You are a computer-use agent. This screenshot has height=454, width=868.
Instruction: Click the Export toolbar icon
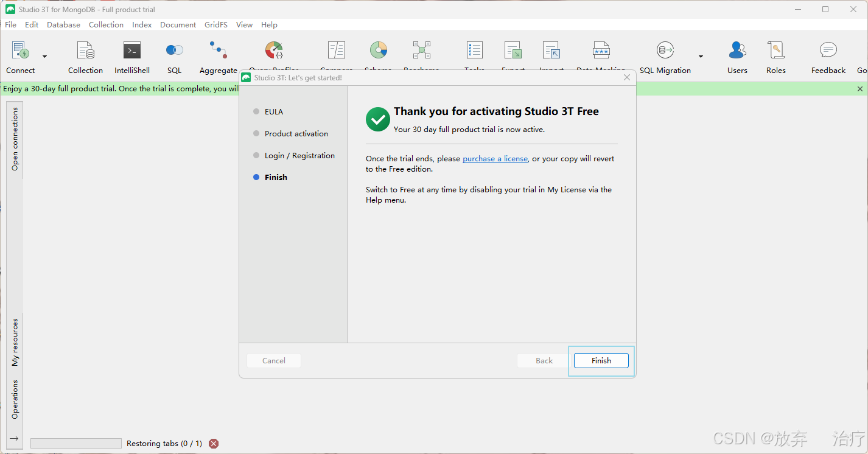pyautogui.click(x=513, y=51)
